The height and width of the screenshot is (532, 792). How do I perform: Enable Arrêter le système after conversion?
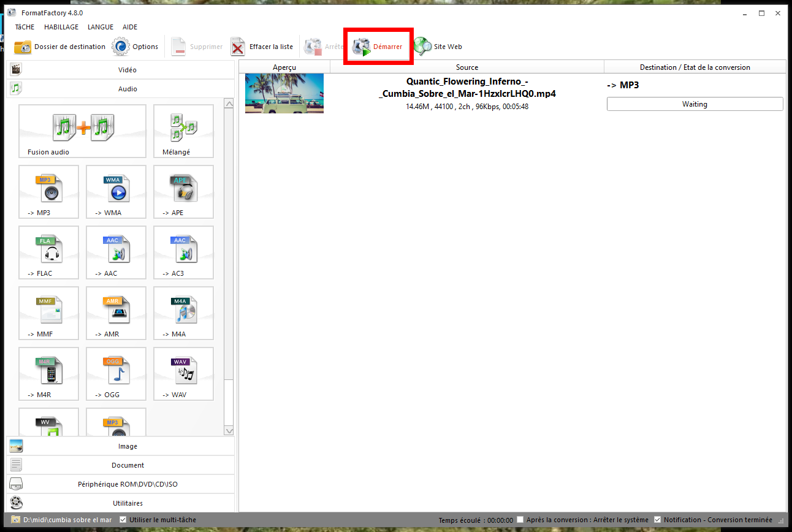[x=520, y=520]
